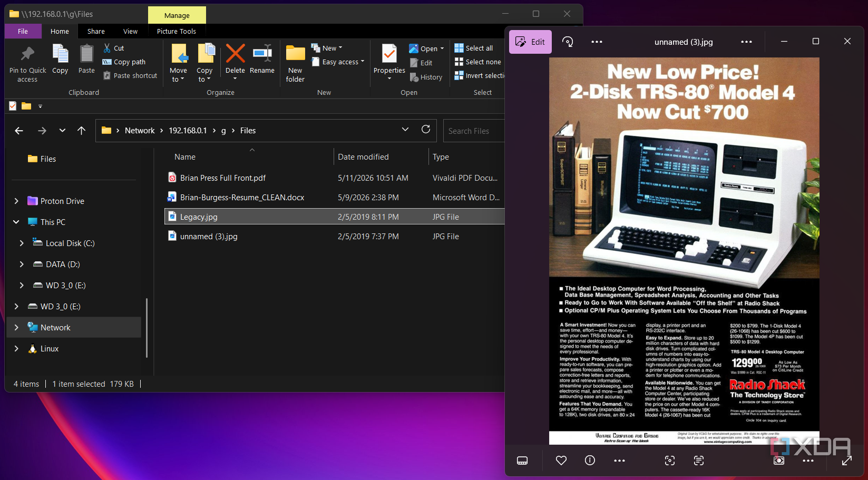Click the Copy icon in Clipboard group
Viewport: 868px width, 480px height.
click(x=60, y=54)
